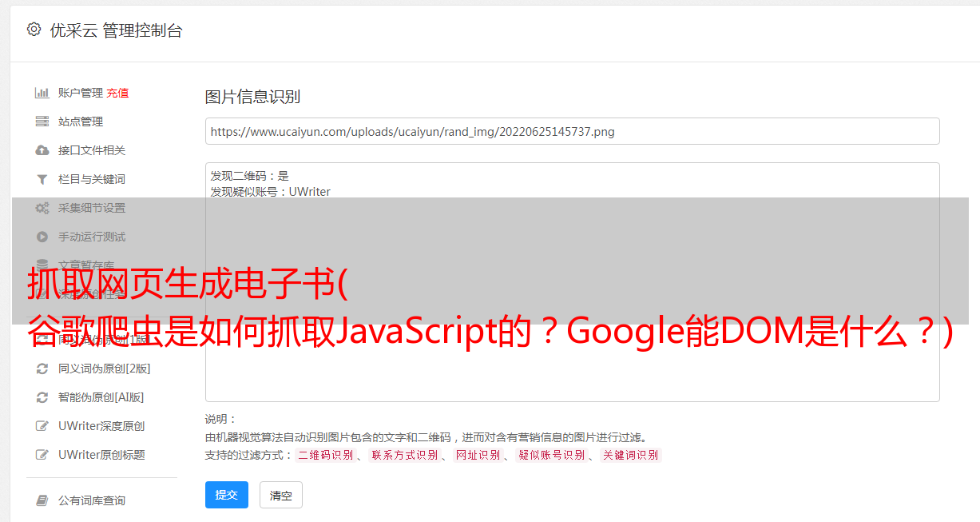980x522 pixels.
Task: Click the blue 提交 submit button
Action: (227, 495)
